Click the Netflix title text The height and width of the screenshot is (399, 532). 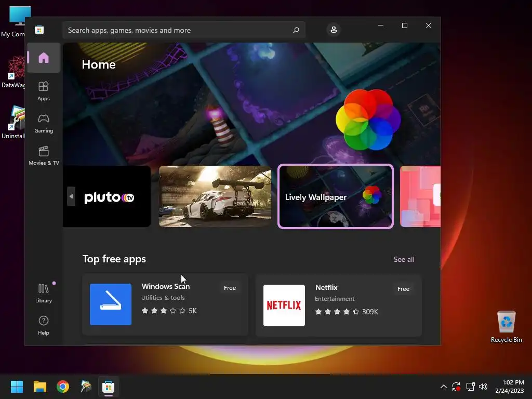326,287
